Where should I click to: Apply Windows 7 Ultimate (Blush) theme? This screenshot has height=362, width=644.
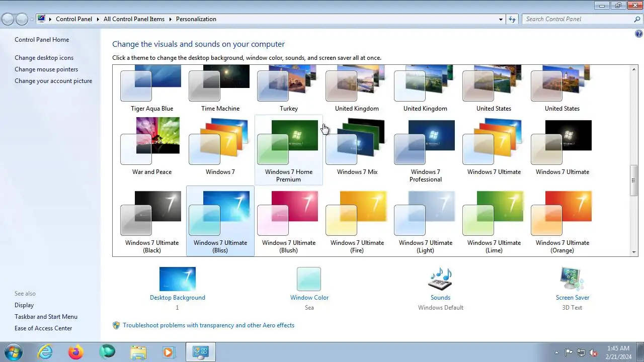pyautogui.click(x=289, y=221)
